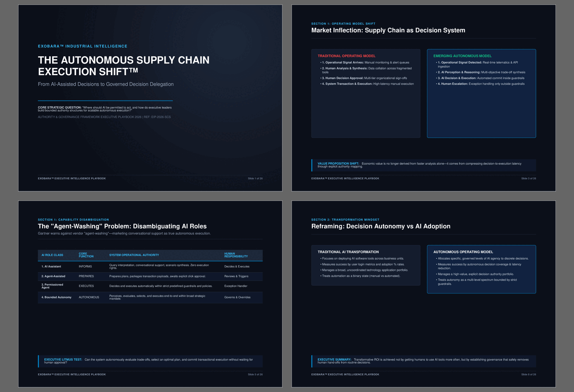Click the Core Function column header
Image resolution: width=574 pixels, height=392 pixels.
pyautogui.click(x=86, y=255)
